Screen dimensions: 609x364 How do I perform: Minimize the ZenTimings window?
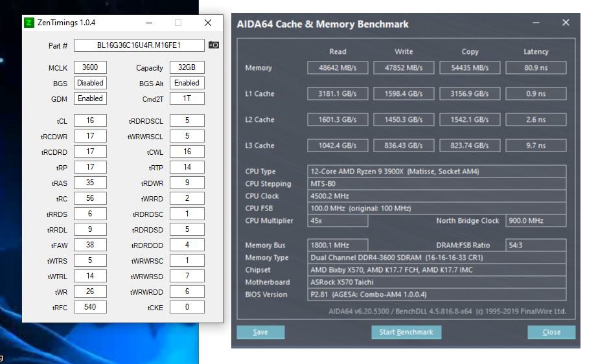point(149,23)
